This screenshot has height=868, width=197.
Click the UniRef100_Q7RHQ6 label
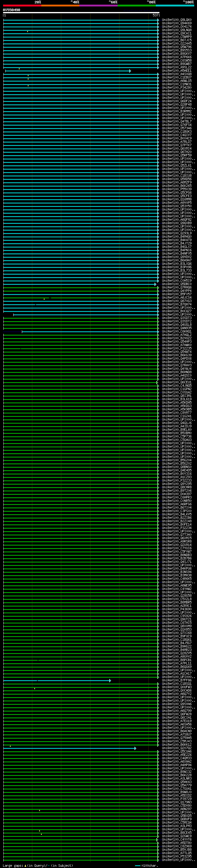point(176,287)
